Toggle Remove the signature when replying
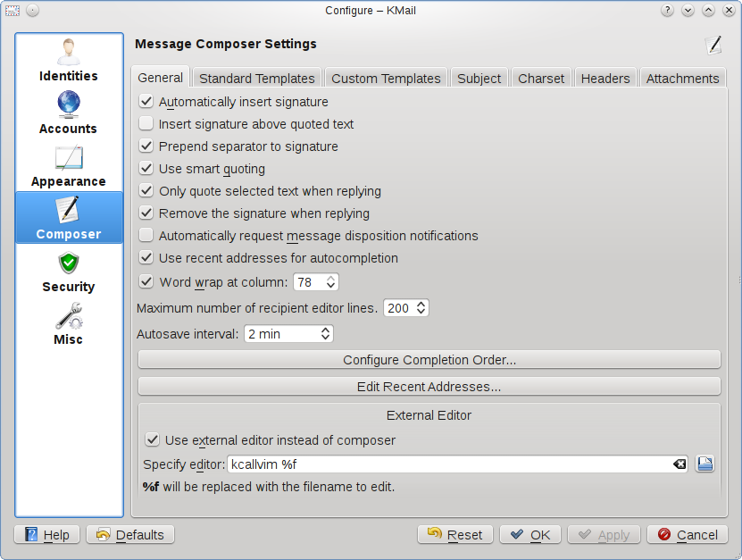742x560 pixels. click(x=146, y=213)
